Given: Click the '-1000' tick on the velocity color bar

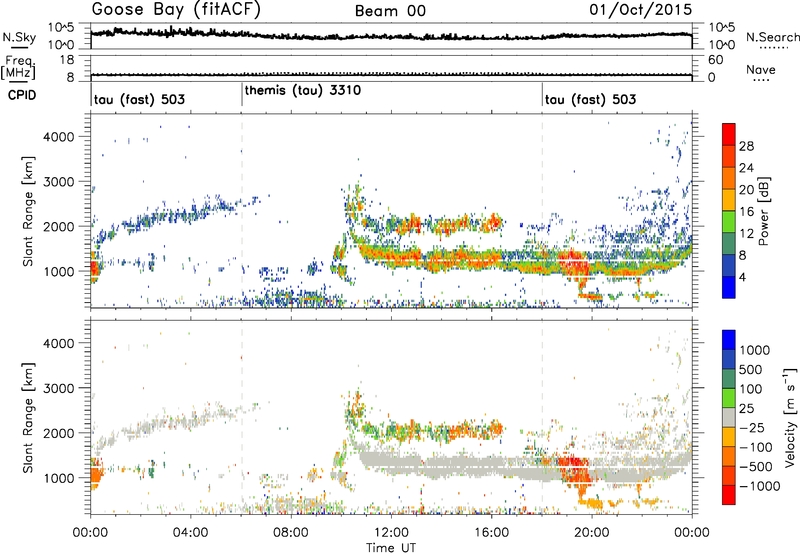Looking at the screenshot, I should click(x=760, y=486).
